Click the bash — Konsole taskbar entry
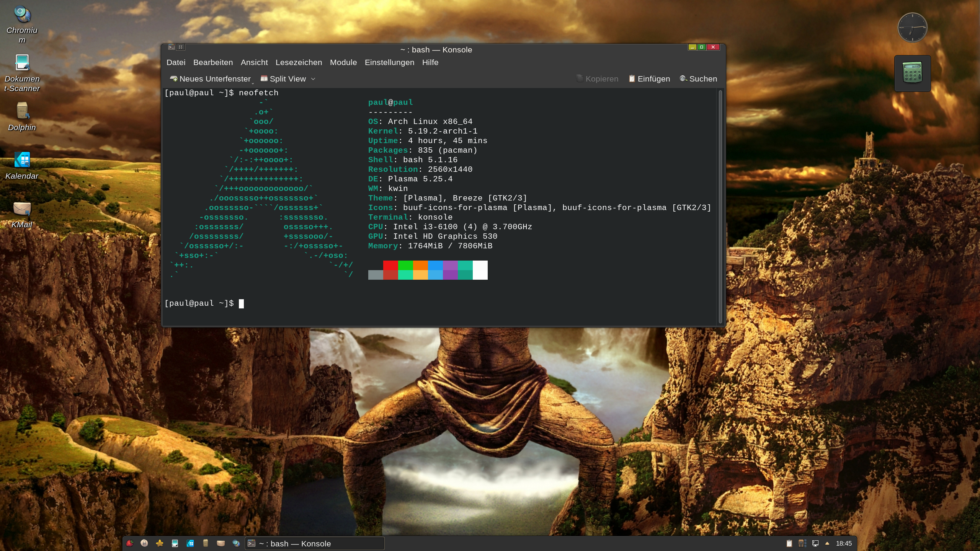The image size is (980, 551). click(x=314, y=543)
